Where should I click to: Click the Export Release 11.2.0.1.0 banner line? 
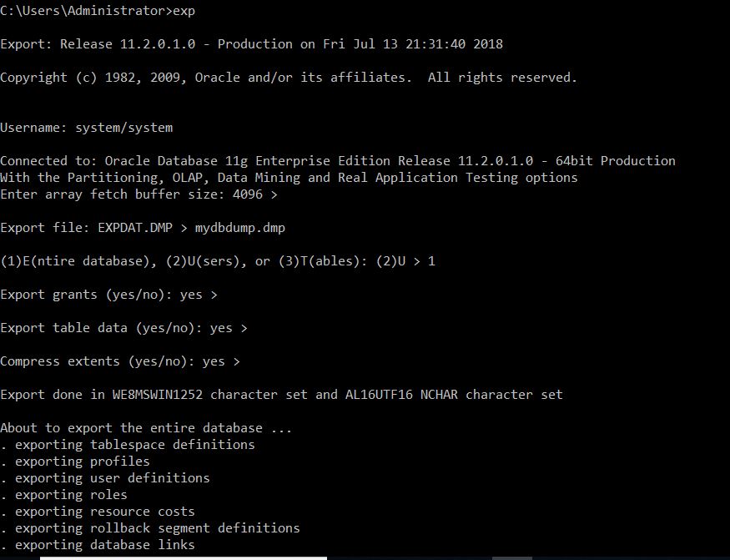[251, 44]
